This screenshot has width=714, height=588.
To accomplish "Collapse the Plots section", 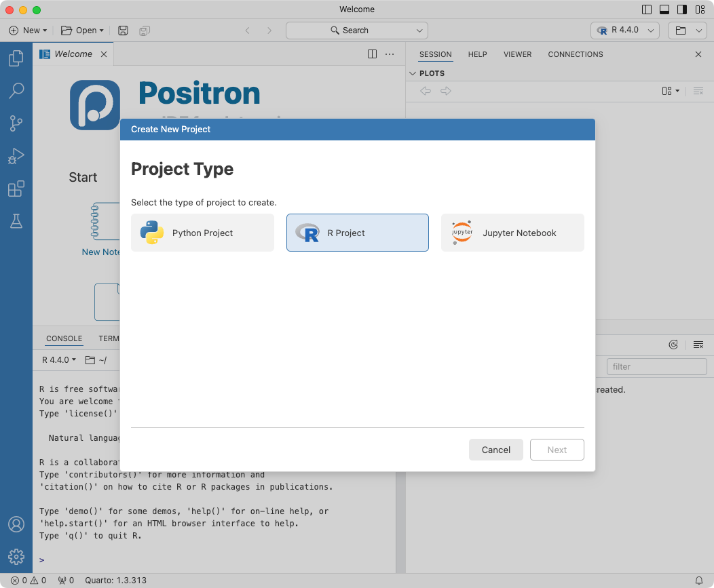I will pyautogui.click(x=413, y=73).
